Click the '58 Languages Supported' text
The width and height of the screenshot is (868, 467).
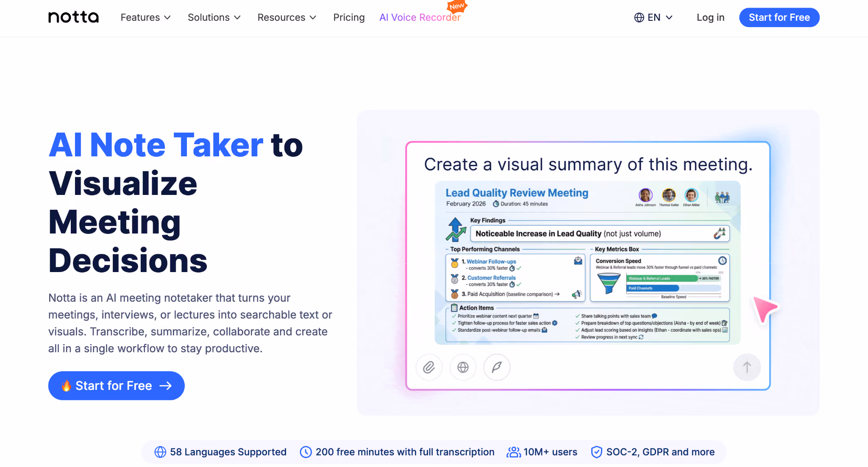[228, 452]
